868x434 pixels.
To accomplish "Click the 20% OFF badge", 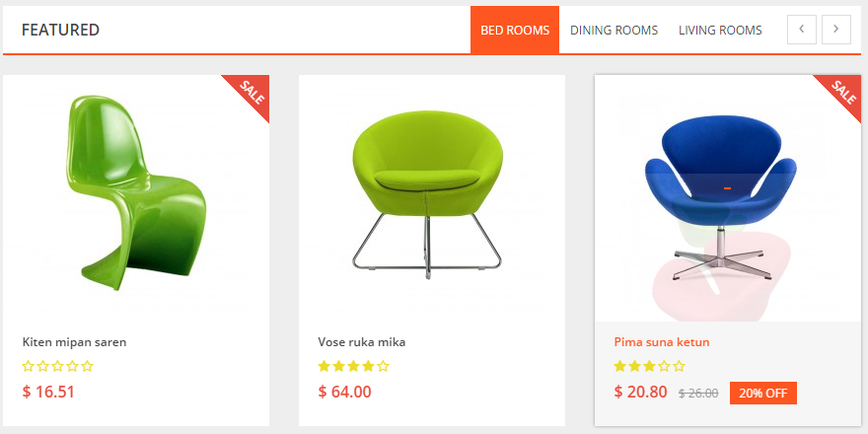I will point(762,393).
